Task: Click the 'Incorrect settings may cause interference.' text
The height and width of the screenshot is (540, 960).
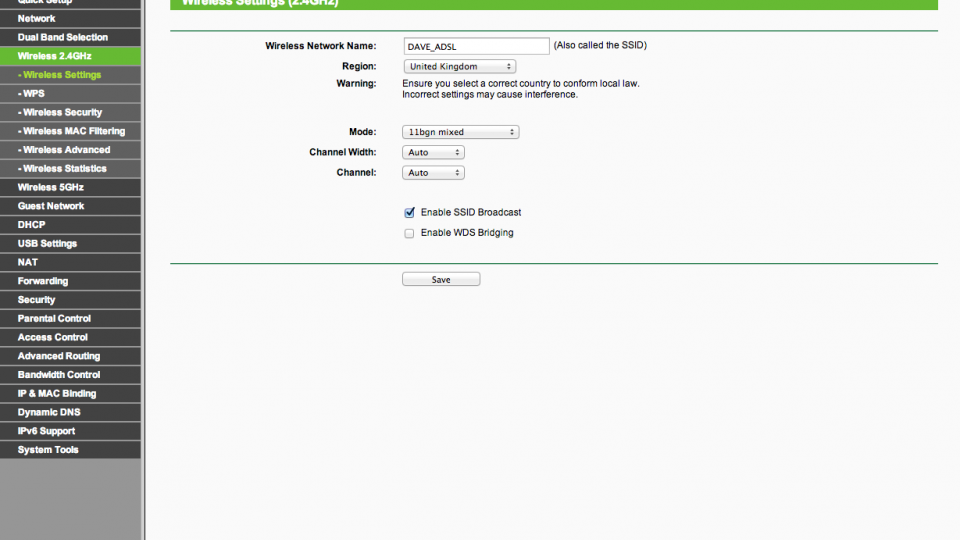Action: tap(490, 94)
